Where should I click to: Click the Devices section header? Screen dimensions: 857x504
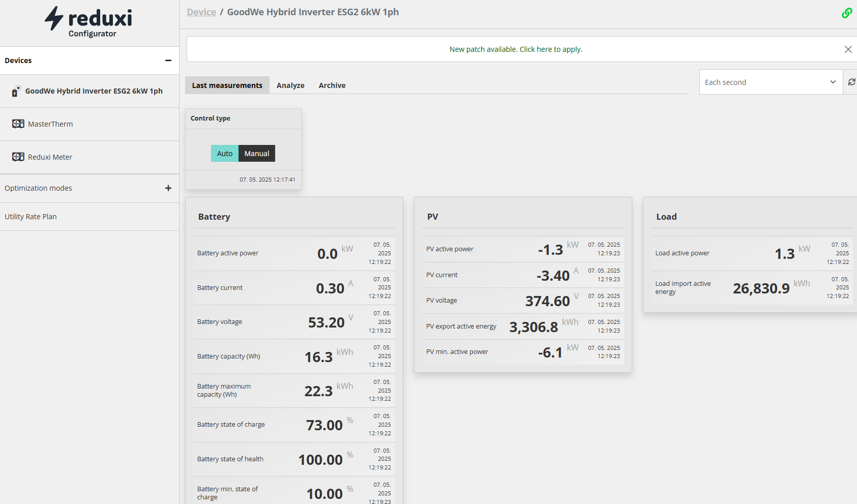(x=90, y=61)
